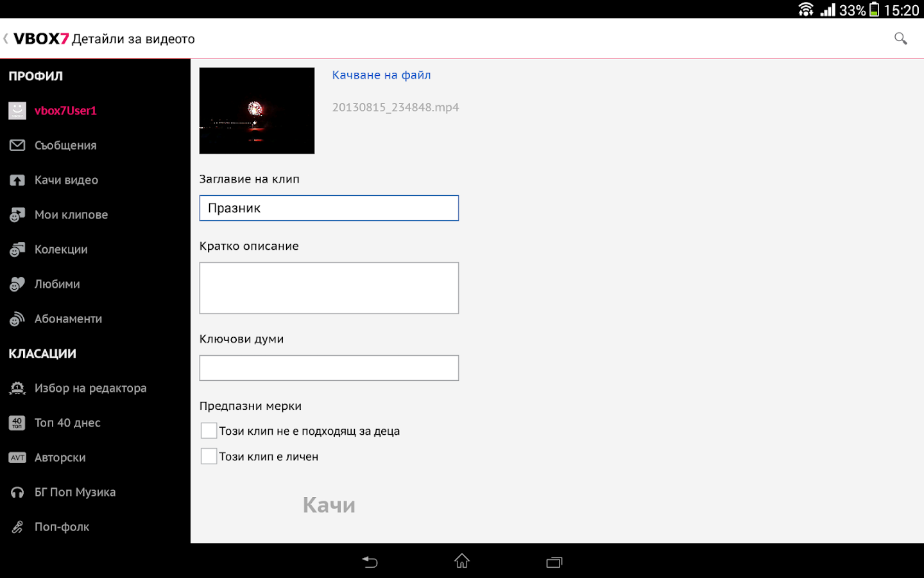Select the Авторски menu item
This screenshot has height=578, width=924.
(60, 457)
